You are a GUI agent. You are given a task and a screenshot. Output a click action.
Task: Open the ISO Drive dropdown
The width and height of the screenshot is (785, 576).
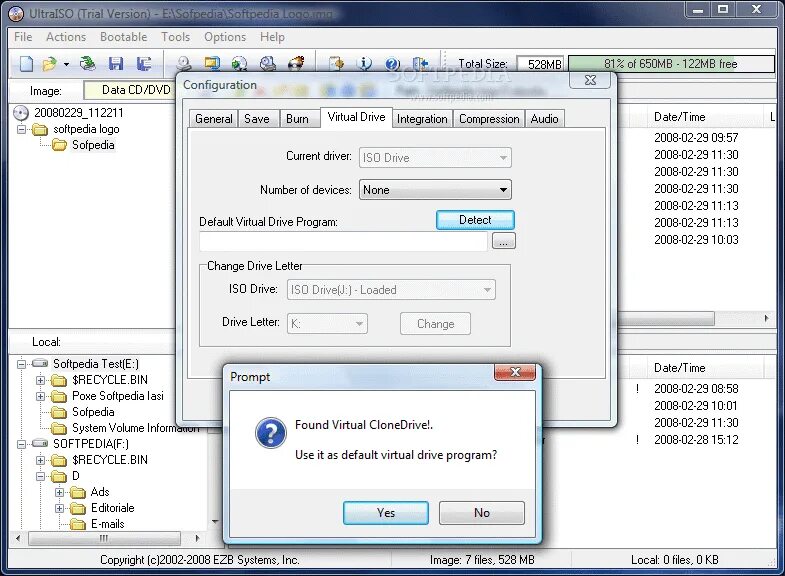391,290
